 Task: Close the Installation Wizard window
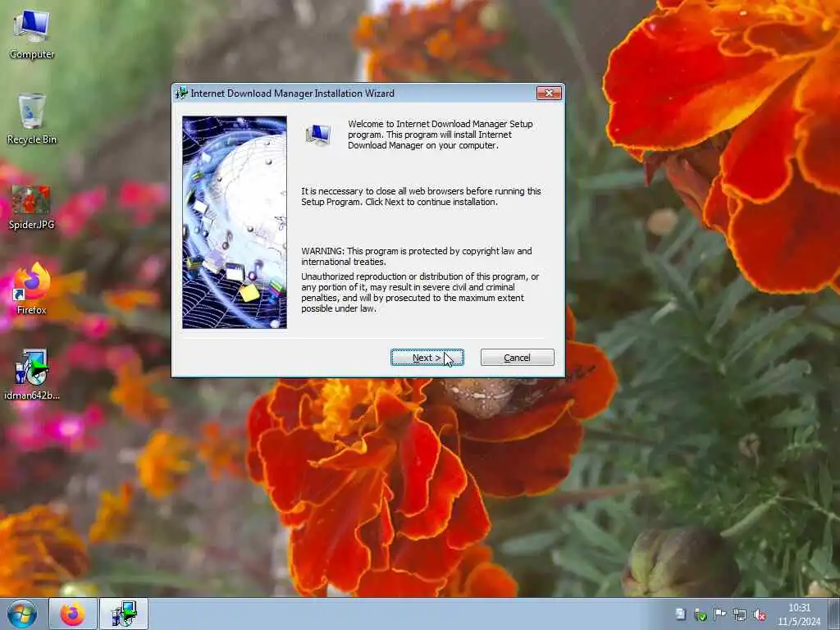tap(549, 94)
